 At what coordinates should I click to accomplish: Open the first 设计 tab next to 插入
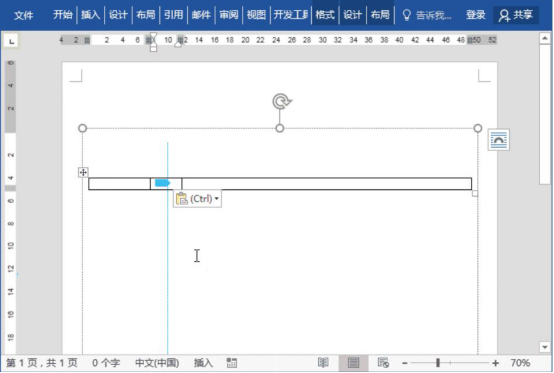[x=118, y=15]
